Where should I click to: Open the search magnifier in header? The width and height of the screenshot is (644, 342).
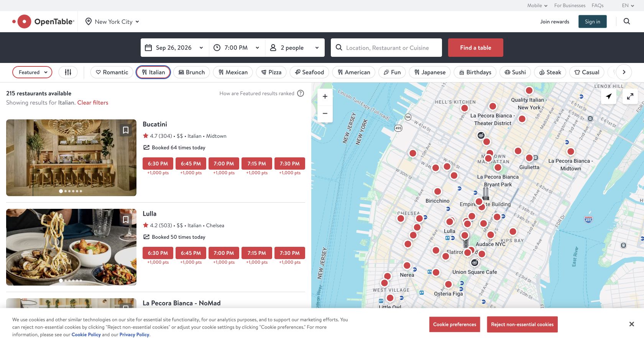(627, 21)
